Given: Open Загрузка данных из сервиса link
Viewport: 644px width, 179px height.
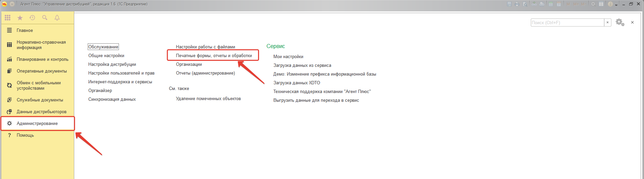Looking at the screenshot, I should [302, 65].
